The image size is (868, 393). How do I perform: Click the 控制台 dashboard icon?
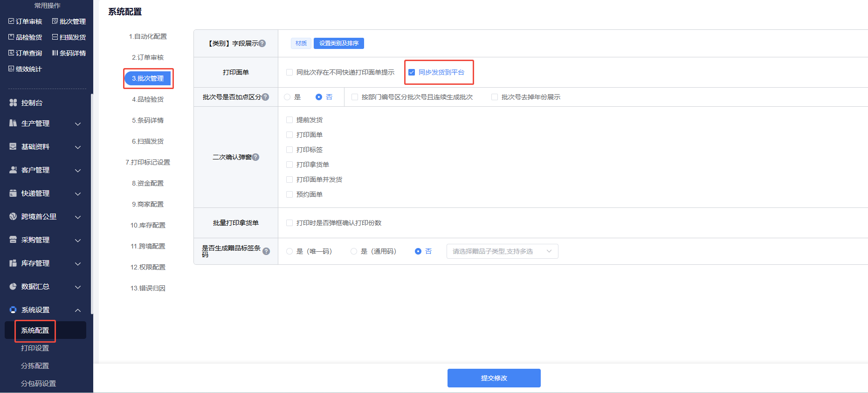13,103
